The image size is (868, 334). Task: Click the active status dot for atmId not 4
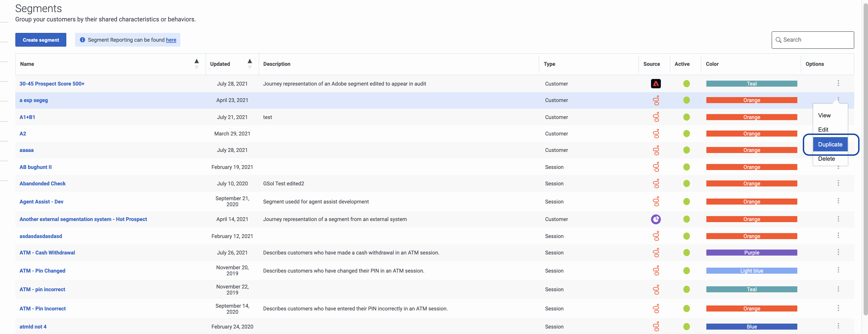pos(686,327)
